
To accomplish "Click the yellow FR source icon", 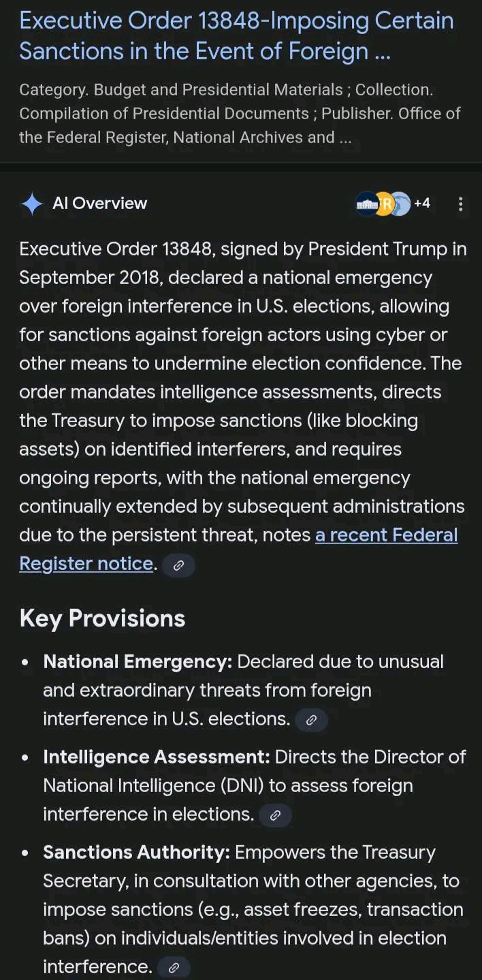I will click(x=385, y=204).
